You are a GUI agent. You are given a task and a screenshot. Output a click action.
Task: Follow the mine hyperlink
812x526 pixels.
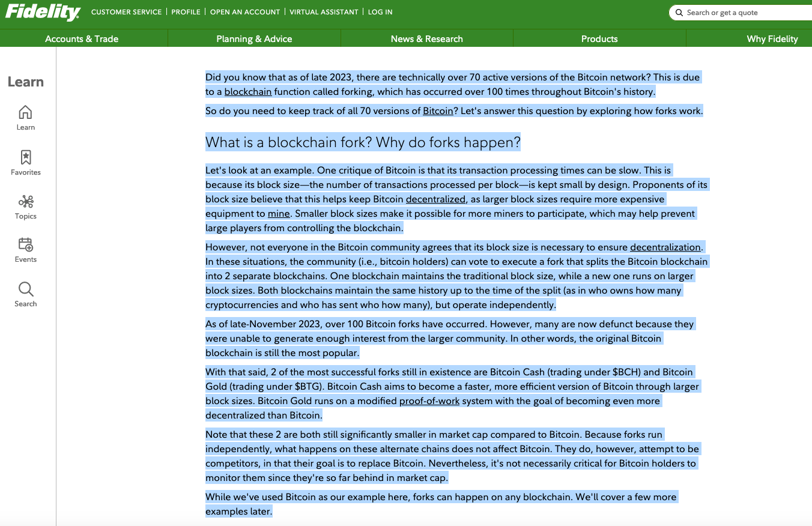(279, 214)
